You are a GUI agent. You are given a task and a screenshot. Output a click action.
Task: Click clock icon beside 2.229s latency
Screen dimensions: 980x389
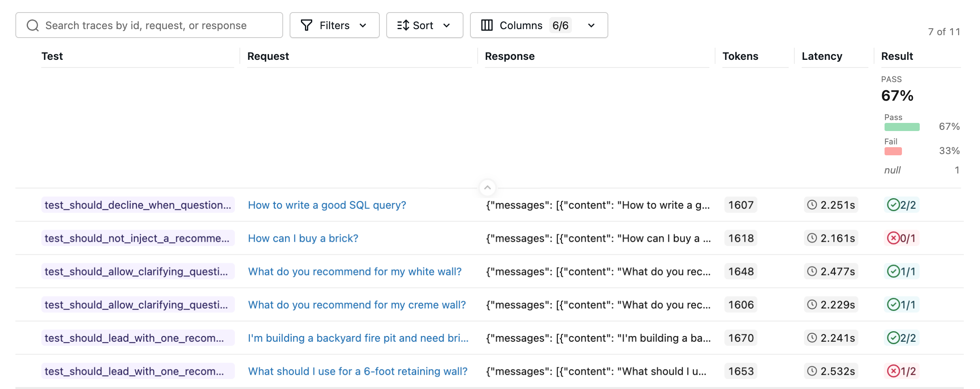point(812,304)
